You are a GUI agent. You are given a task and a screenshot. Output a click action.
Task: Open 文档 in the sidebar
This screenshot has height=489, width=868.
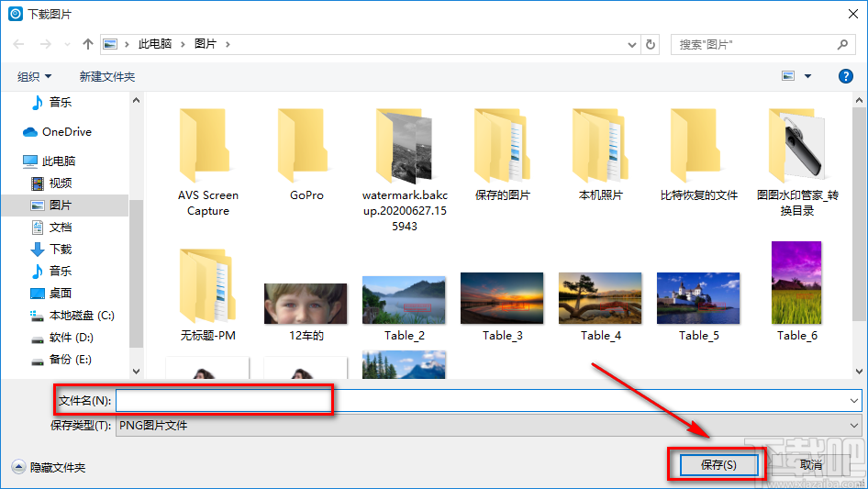pos(51,227)
